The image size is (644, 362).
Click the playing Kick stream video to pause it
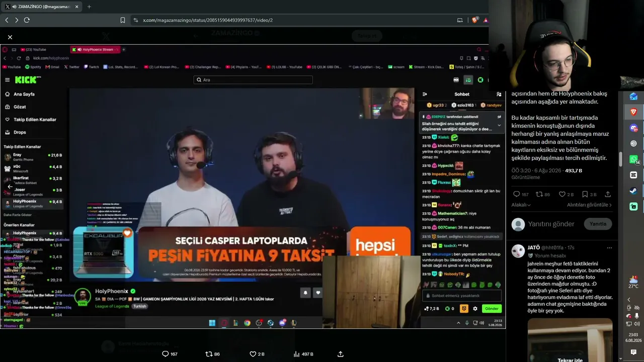242,184
